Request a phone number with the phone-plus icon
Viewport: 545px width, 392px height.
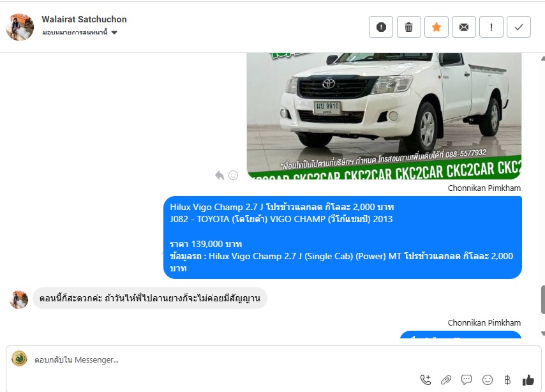[x=426, y=380]
